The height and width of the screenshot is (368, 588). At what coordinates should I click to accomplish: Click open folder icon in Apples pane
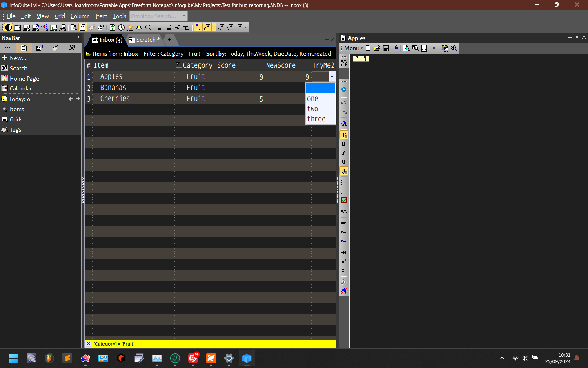click(x=377, y=48)
